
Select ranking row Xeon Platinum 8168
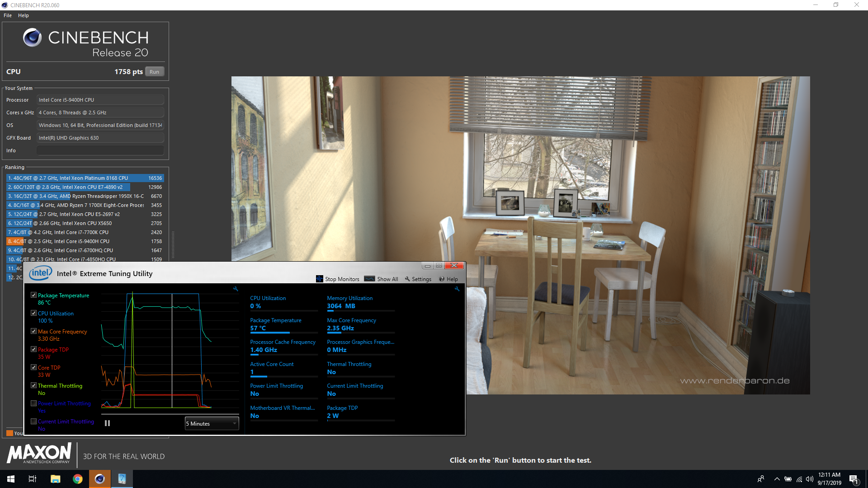85,178
